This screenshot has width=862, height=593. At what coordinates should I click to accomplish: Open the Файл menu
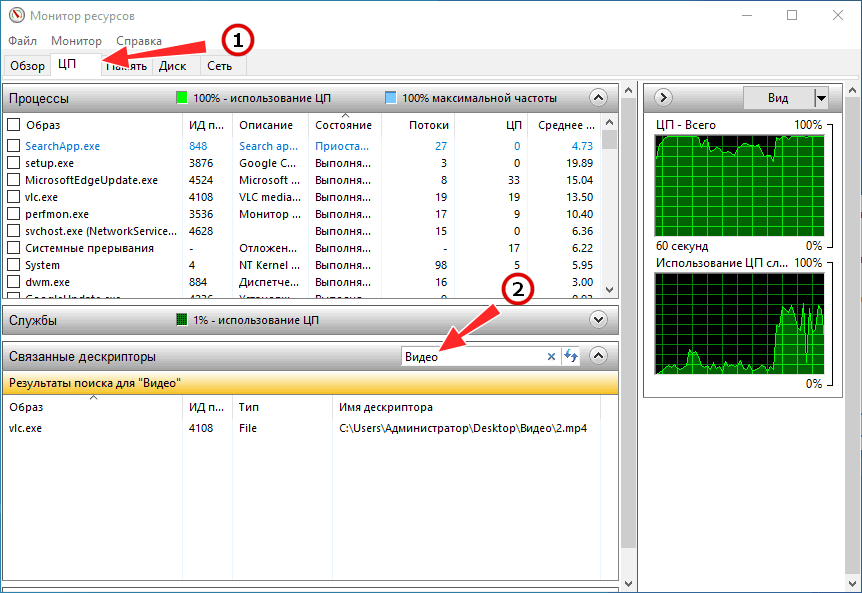click(x=22, y=41)
